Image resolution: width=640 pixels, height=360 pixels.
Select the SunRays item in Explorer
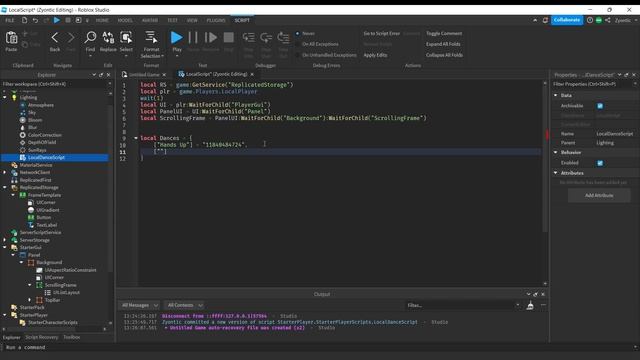coord(37,150)
